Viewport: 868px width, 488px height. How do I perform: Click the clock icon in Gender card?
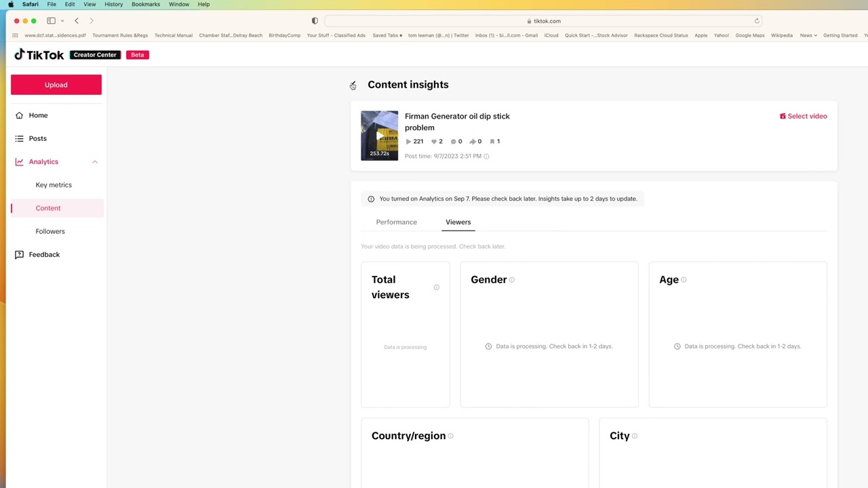coord(488,346)
